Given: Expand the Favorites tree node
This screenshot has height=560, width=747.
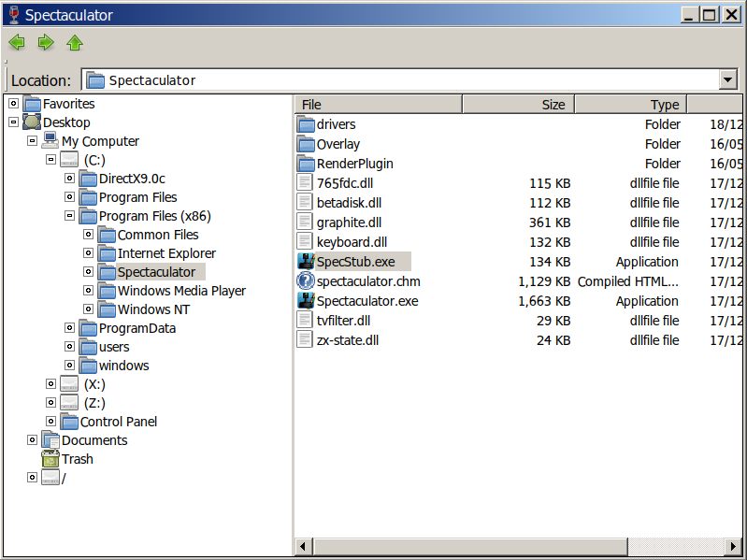Looking at the screenshot, I should tap(13, 104).
